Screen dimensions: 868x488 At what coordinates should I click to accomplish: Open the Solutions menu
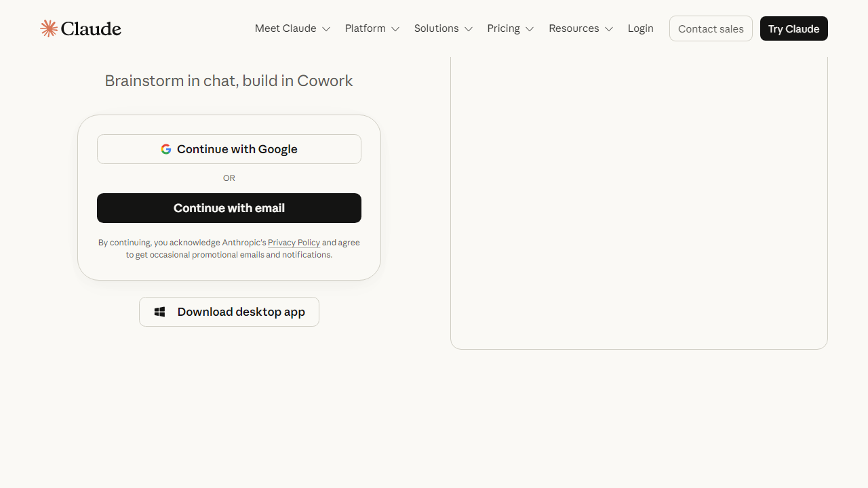pyautogui.click(x=443, y=28)
